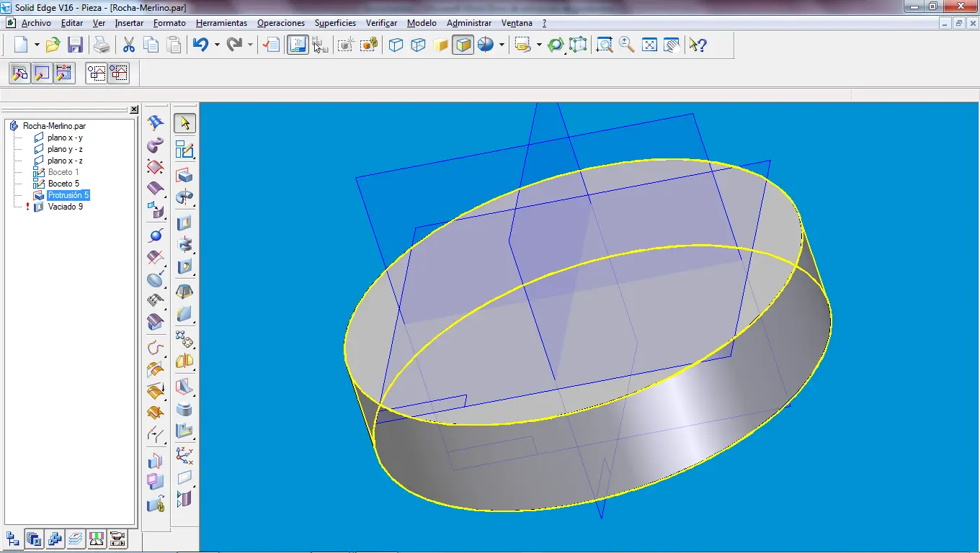Click the Fit view icon
Image resolution: width=980 pixels, height=553 pixels.
point(649,45)
